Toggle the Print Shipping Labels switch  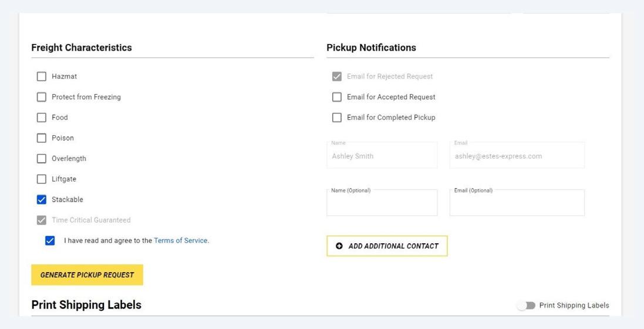click(526, 305)
